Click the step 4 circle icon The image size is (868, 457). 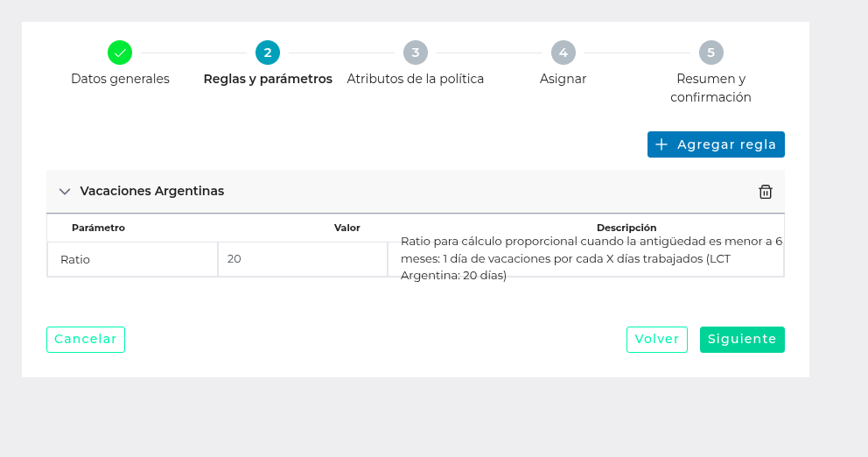[563, 53]
